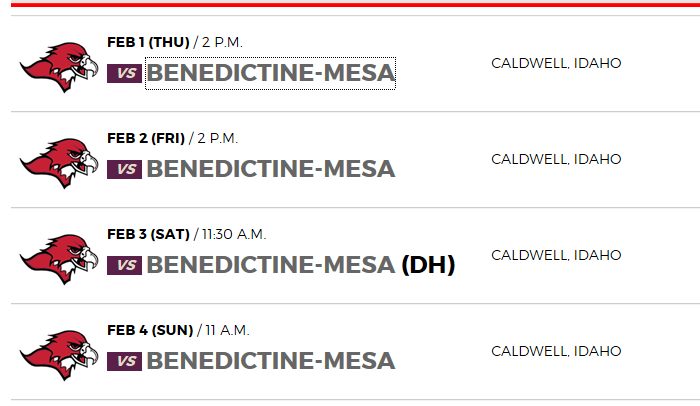The height and width of the screenshot is (406, 700).
Task: Click the VS badge in the Feb 1 row
Action: pos(125,73)
